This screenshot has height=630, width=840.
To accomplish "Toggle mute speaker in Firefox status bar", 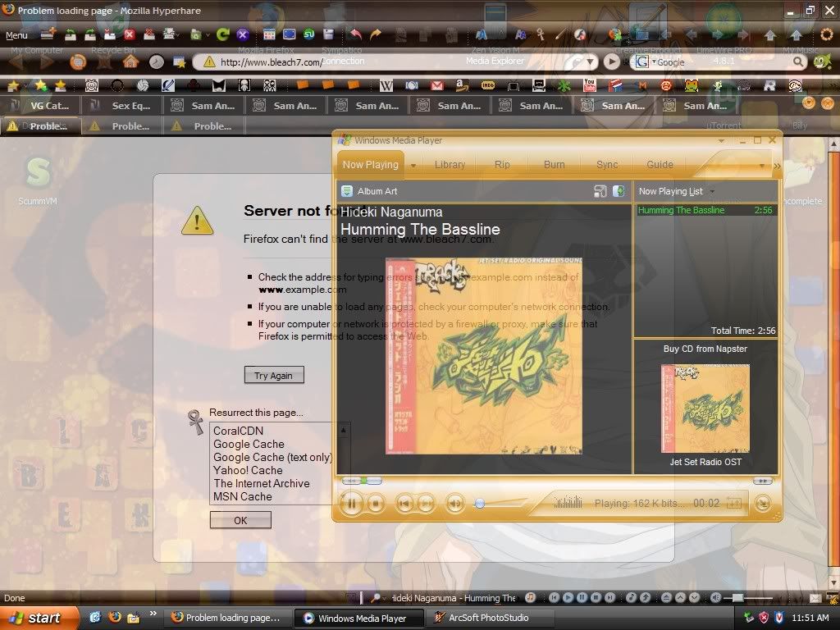I will (715, 597).
